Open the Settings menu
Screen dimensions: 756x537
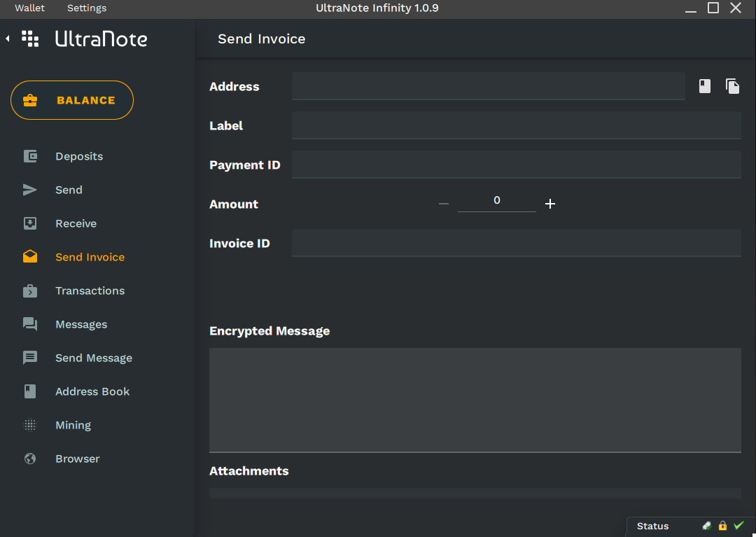tap(87, 8)
